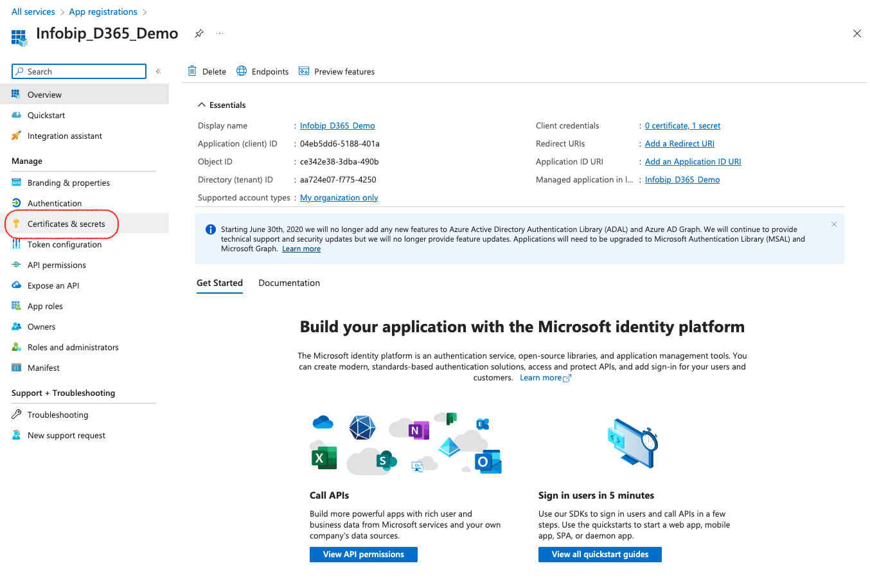Click the My organization only link
Image resolution: width=870 pixels, height=588 pixels.
click(x=339, y=197)
